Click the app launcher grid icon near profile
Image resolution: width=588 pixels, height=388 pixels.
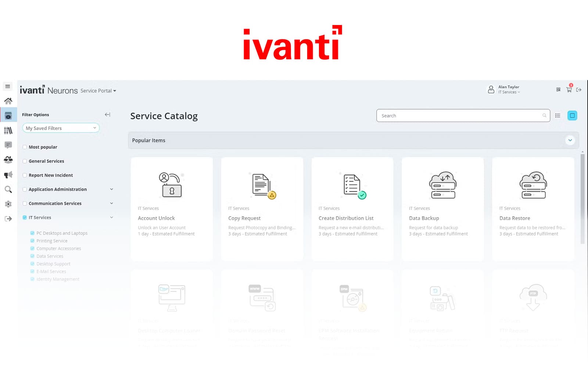tap(558, 89)
